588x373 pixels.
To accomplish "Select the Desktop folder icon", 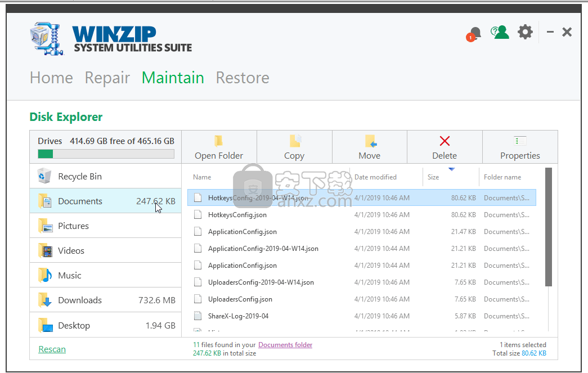I will pos(45,325).
